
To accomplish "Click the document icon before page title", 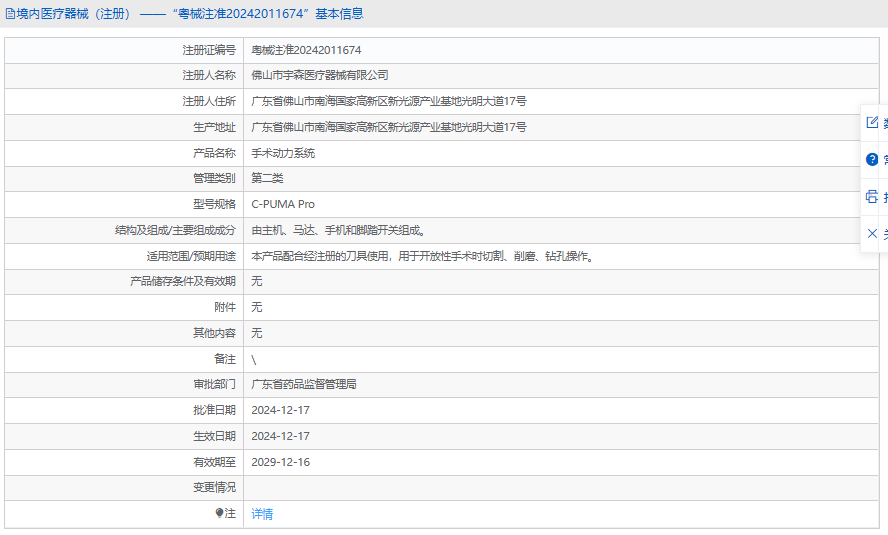I will pyautogui.click(x=10, y=14).
